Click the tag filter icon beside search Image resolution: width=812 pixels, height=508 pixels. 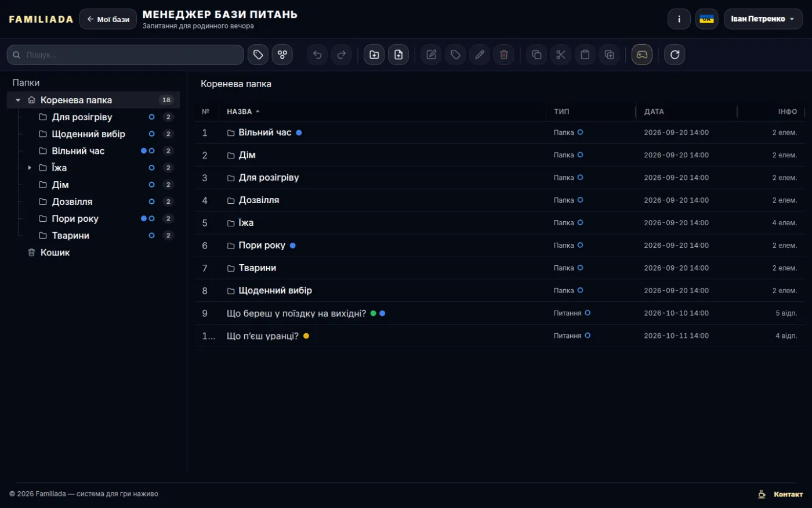[x=258, y=55]
